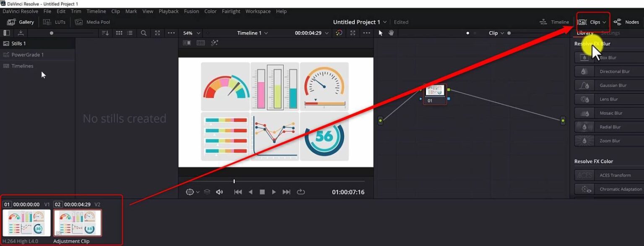Image resolution: width=644 pixels, height=246 pixels.
Task: Switch to the Settings tab in the Library
Action: 610,33
